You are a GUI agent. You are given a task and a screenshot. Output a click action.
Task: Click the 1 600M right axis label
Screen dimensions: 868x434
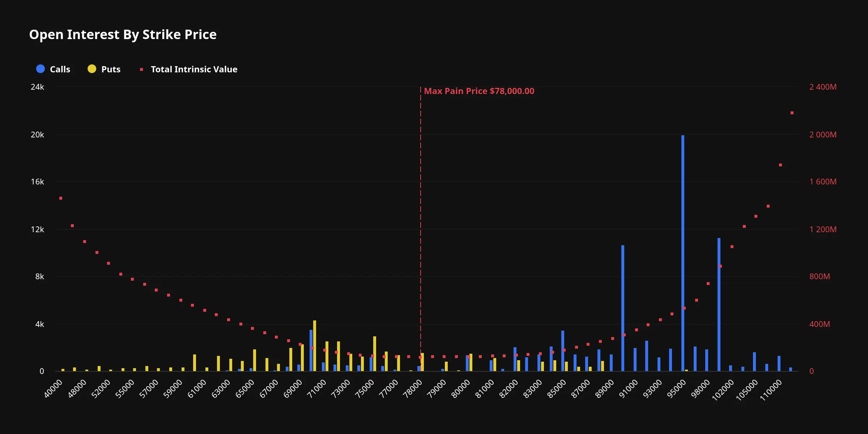pos(823,182)
